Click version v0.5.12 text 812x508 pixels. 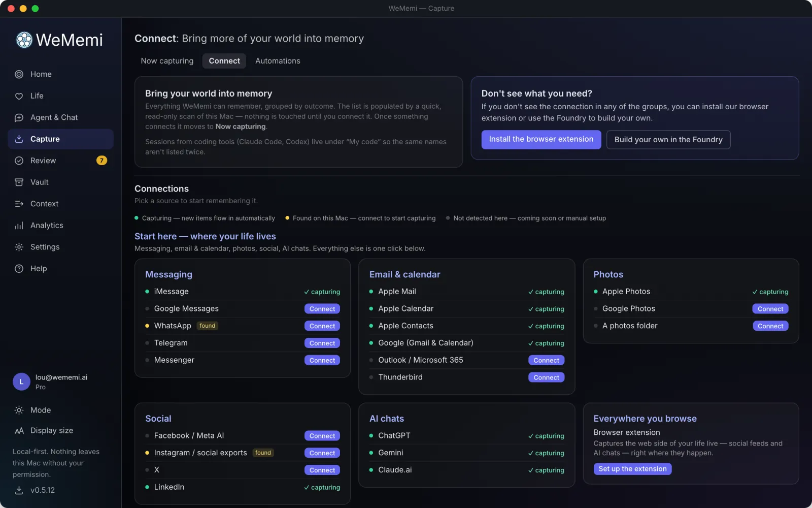click(43, 490)
